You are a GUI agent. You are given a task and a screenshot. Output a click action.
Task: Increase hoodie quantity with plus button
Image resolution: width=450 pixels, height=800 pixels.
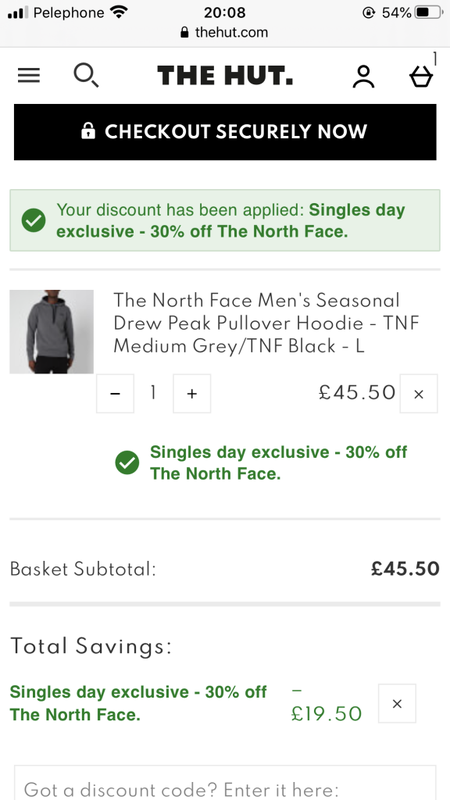(192, 393)
